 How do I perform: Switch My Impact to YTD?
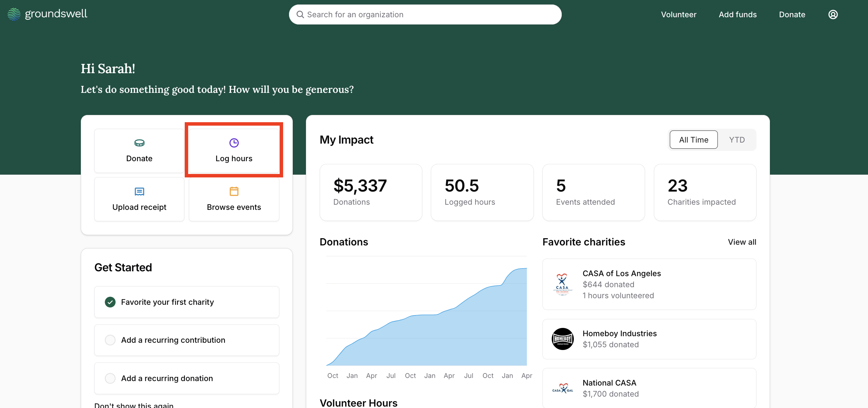(x=737, y=140)
